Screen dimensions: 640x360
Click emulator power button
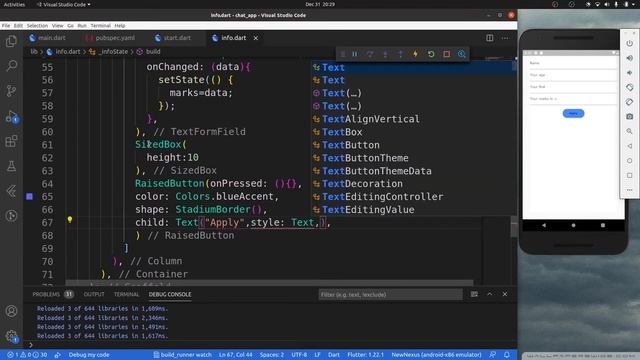(x=629, y=43)
